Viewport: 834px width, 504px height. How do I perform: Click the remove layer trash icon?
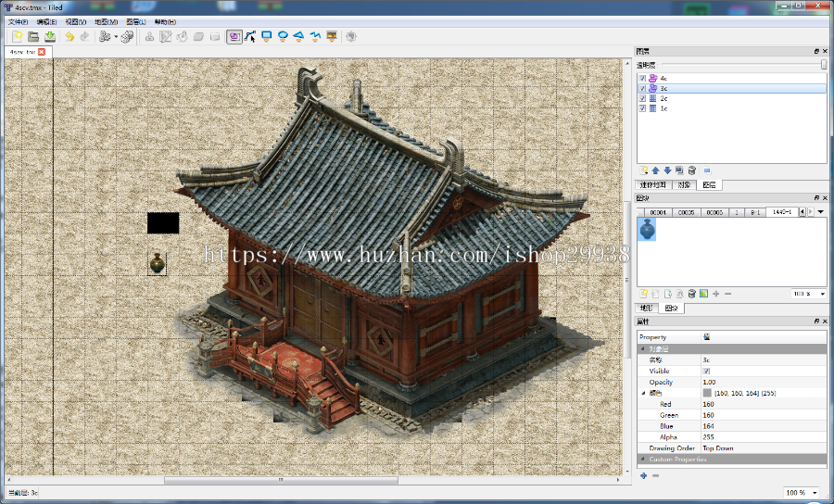[x=692, y=170]
